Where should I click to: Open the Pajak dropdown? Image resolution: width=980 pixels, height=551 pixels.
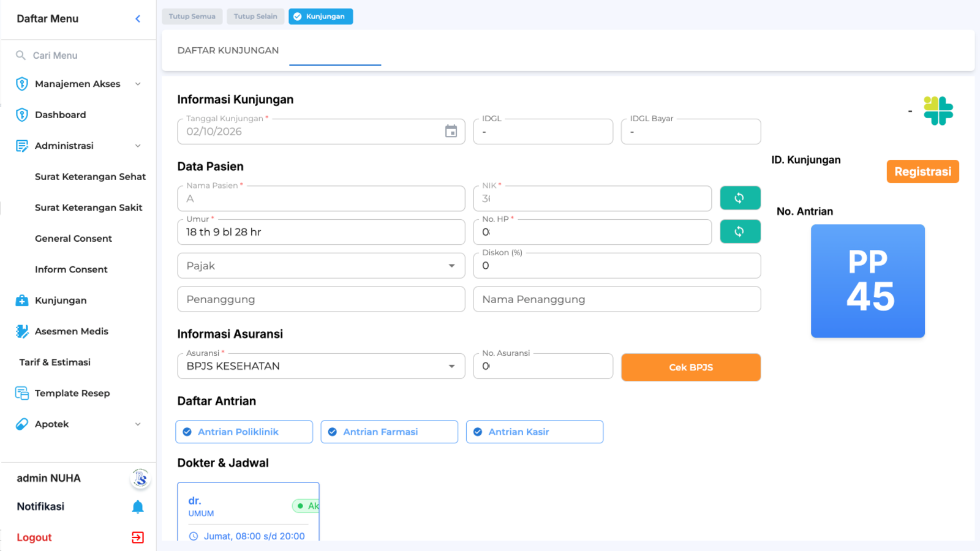tap(321, 266)
